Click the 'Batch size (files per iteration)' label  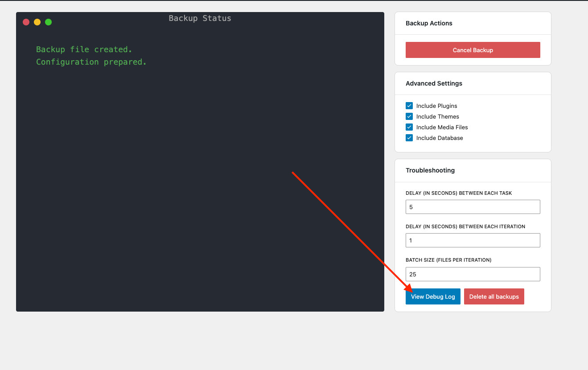(448, 260)
